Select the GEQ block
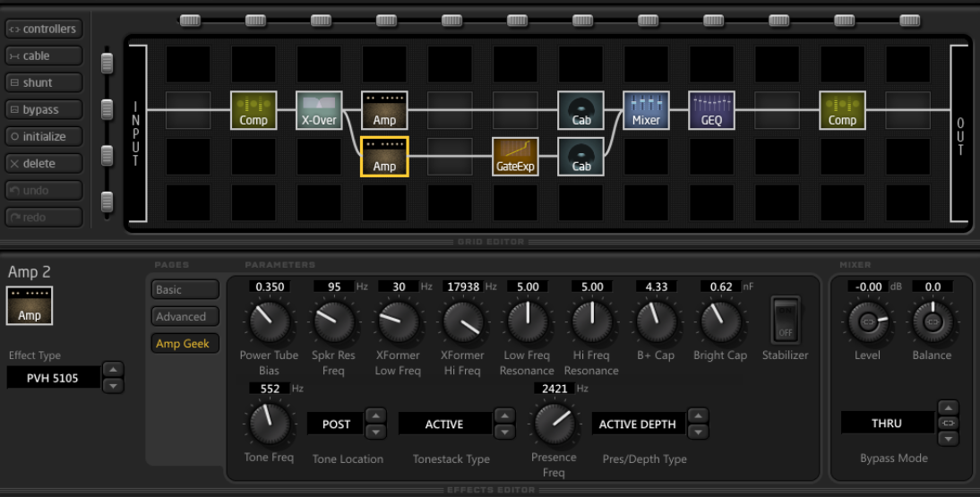Image resolution: width=980 pixels, height=497 pixels. tap(711, 111)
